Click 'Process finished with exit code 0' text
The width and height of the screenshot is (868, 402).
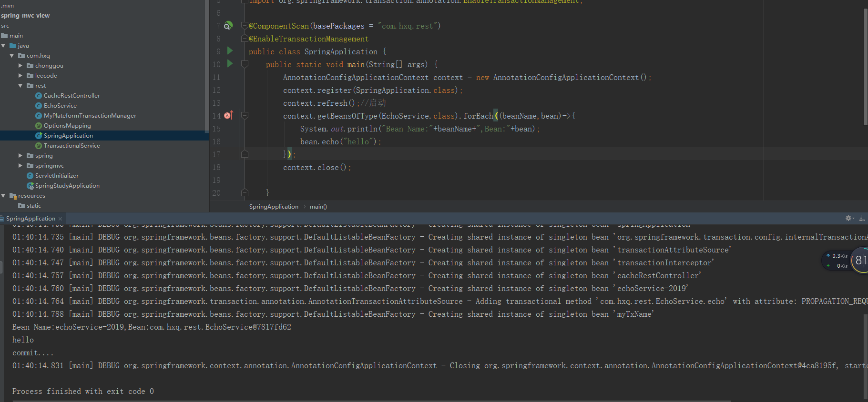tap(83, 392)
